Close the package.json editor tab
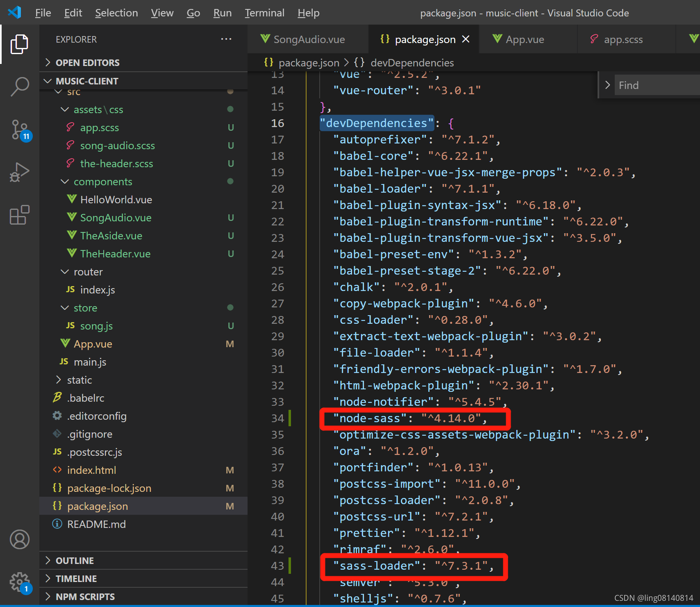 [466, 39]
